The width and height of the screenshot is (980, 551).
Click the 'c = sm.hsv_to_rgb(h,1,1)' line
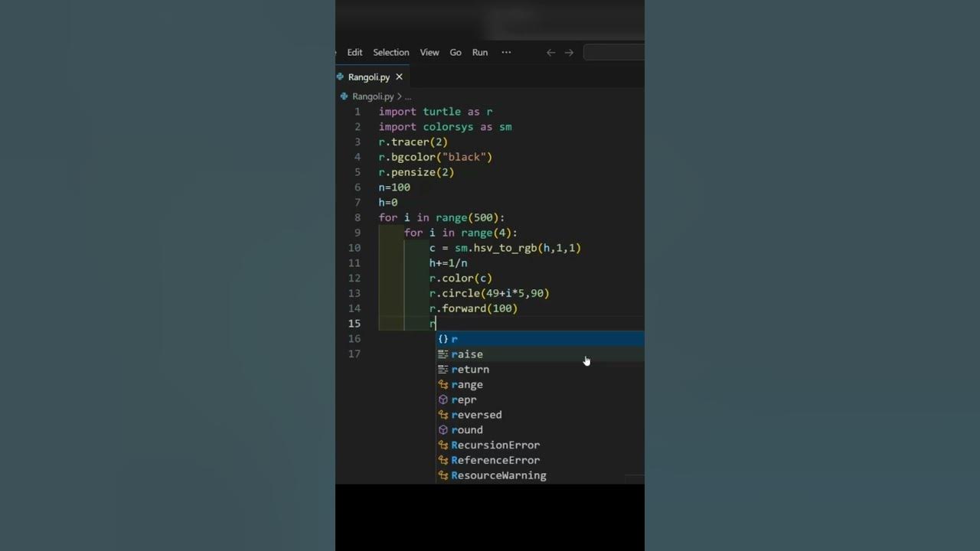[505, 248]
